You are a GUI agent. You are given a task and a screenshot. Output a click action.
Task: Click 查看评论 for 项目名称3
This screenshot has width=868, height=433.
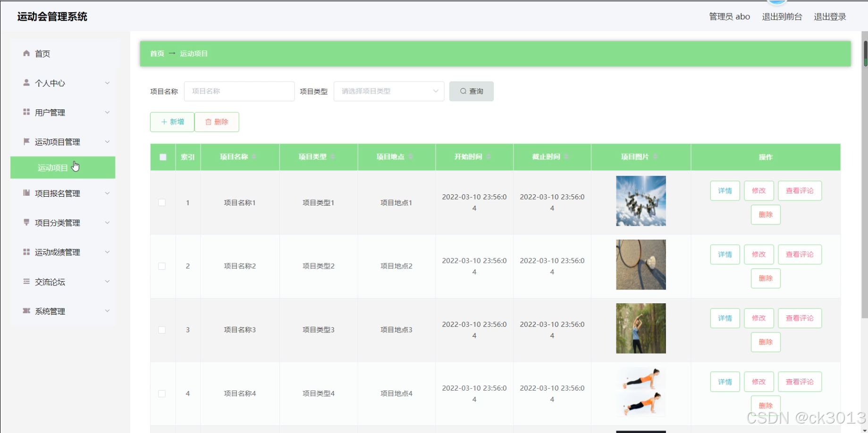click(x=800, y=318)
